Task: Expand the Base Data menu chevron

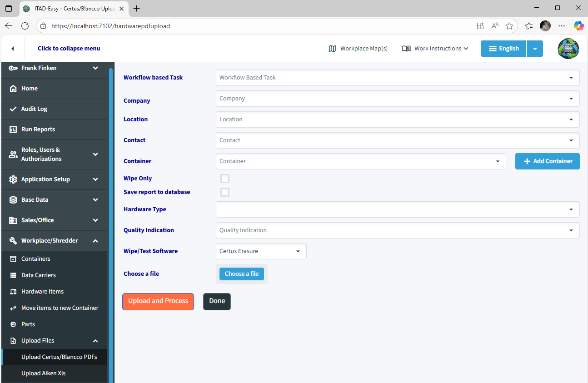Action: point(95,200)
